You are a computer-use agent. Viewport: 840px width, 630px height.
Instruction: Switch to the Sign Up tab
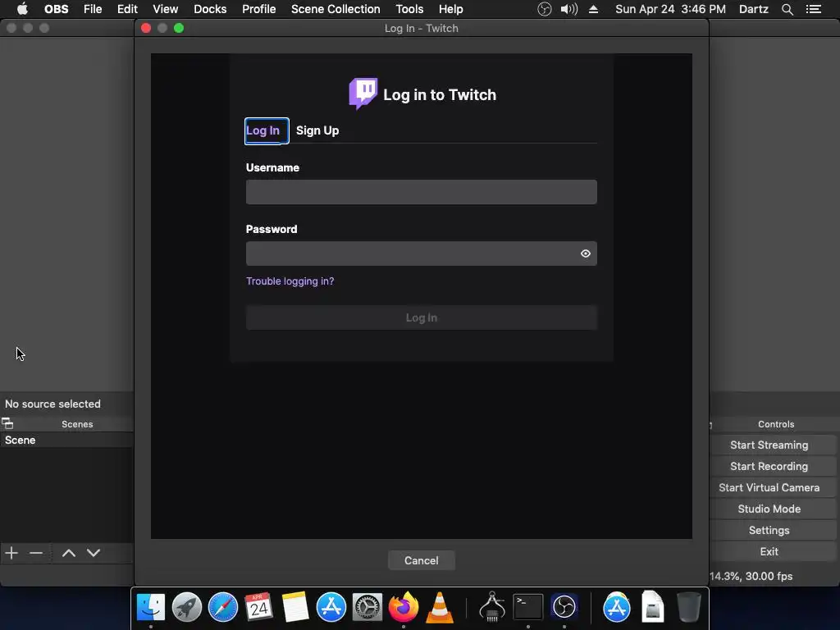coord(317,130)
